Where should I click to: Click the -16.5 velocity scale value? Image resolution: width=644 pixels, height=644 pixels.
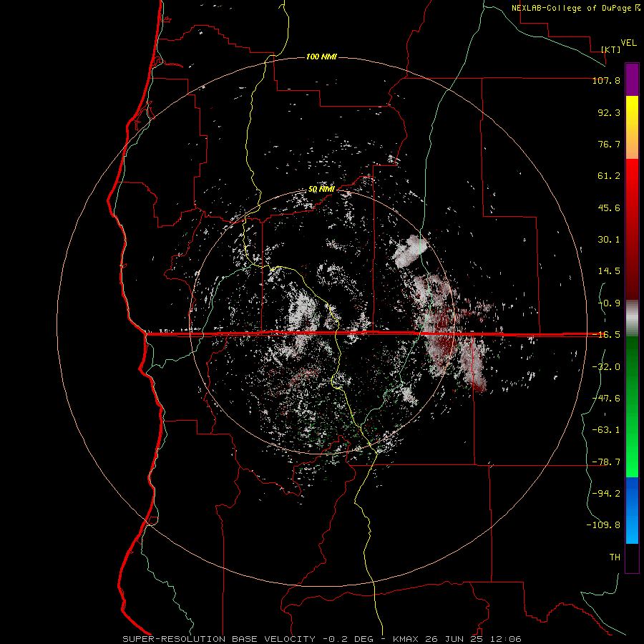click(x=606, y=335)
